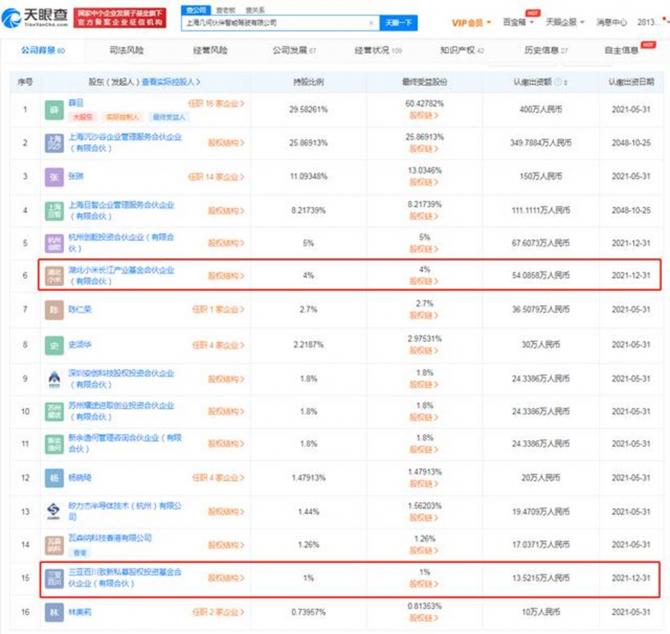The width and height of the screenshot is (670, 634).
Task: Select the 查老板 search type tab
Action: (x=225, y=7)
